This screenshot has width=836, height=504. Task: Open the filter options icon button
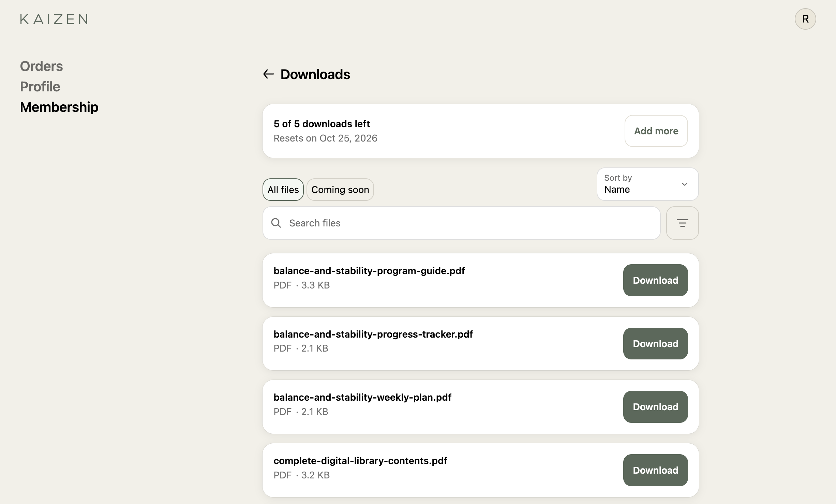(x=682, y=223)
